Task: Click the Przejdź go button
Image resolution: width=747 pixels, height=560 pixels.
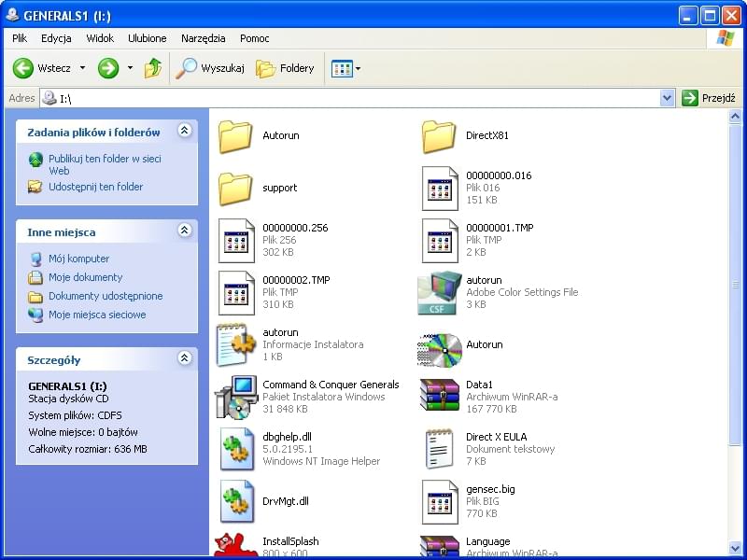Action: click(x=709, y=98)
